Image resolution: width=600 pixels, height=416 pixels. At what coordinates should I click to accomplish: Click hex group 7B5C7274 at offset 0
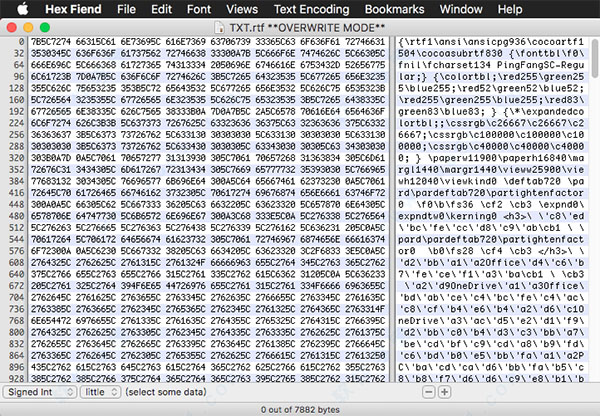tap(51, 42)
